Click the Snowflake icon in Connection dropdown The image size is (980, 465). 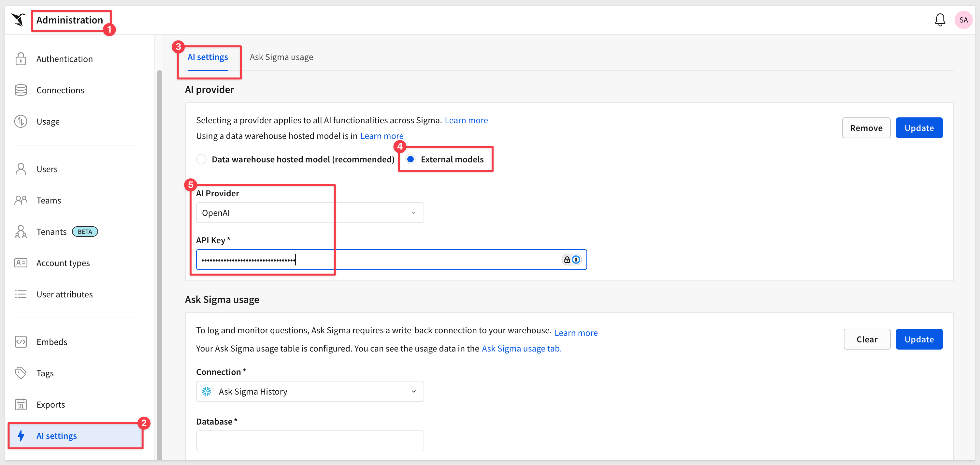point(207,391)
